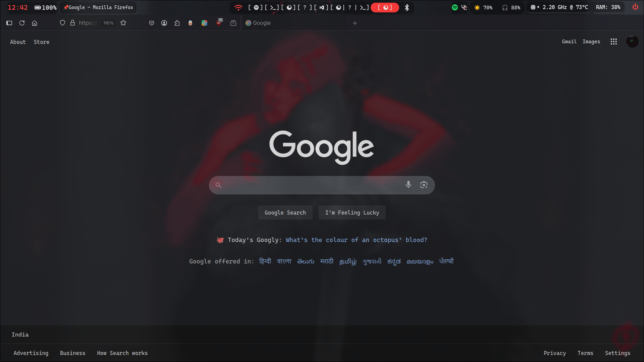Open Gmail from the header
Image resolution: width=644 pixels, height=362 pixels.
coord(569,42)
